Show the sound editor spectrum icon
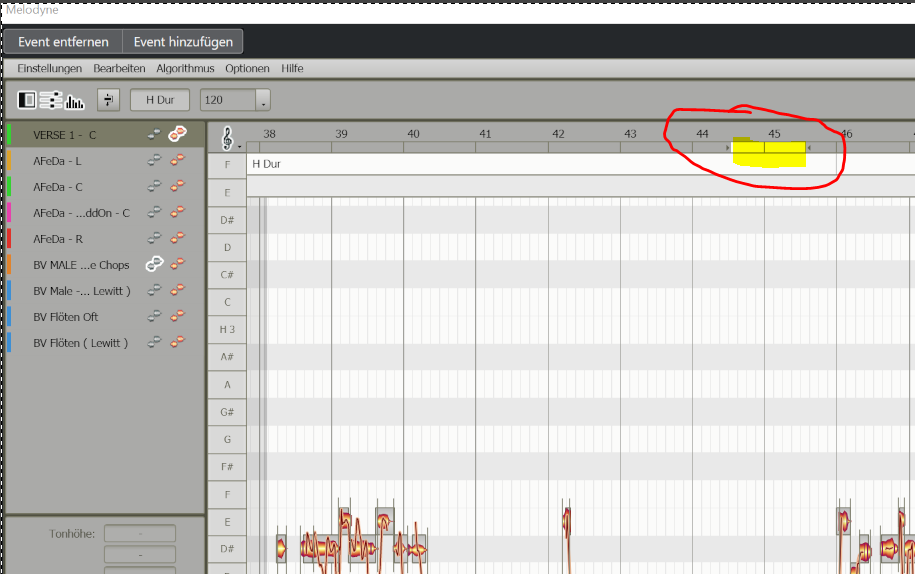Viewport: 915px width, 574px height. [x=75, y=100]
